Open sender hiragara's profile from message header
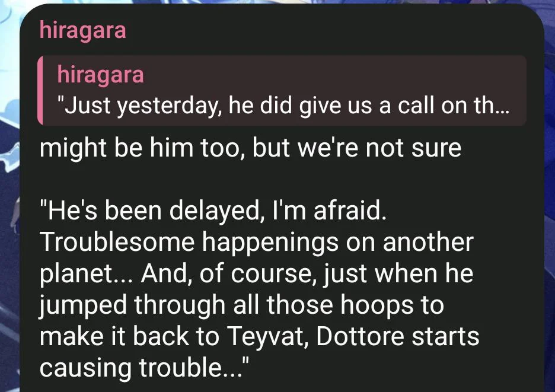Image resolution: width=555 pixels, height=392 pixels. point(83,30)
